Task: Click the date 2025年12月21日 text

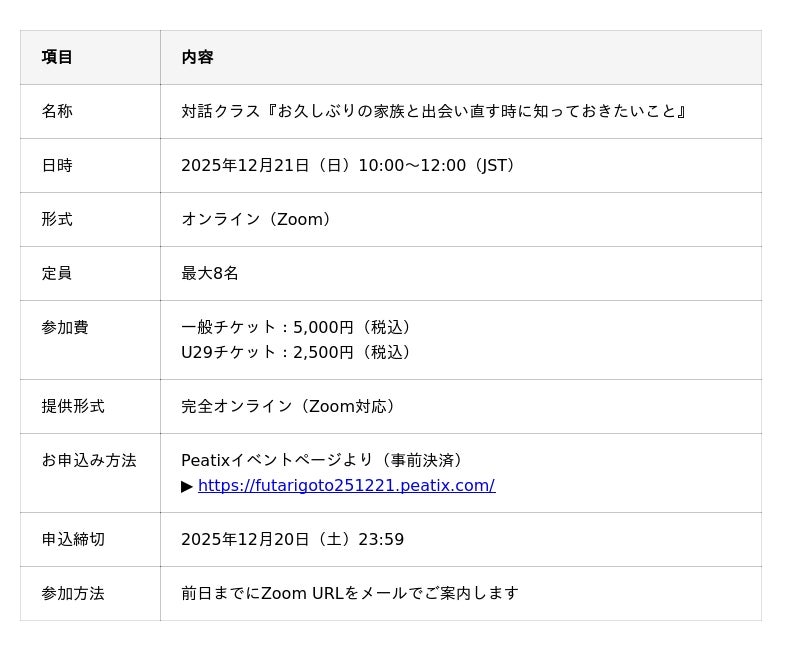Action: click(x=246, y=166)
